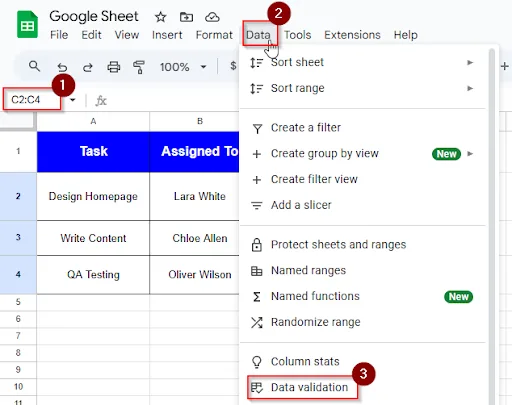Viewport: 512px width, 405px height.
Task: Click the C2:C4 name box field
Action: pos(32,99)
